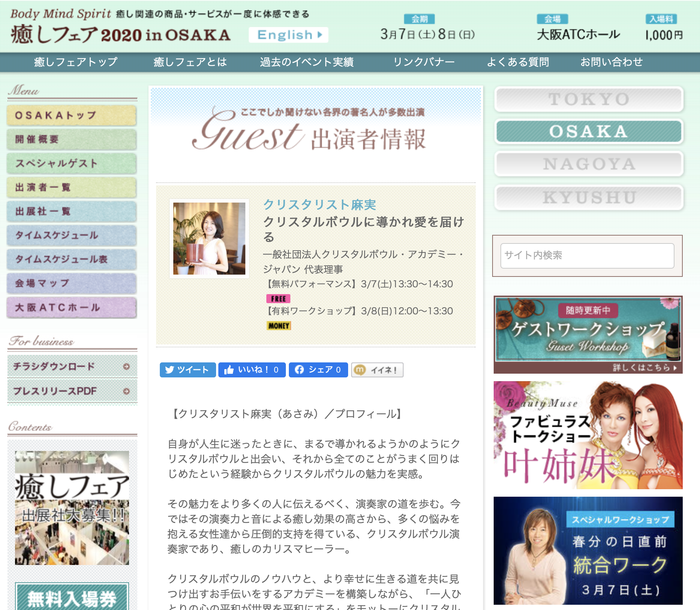Click arrow icon beside チラシダウンロード
Screen dimensions: 700x610
click(126, 367)
